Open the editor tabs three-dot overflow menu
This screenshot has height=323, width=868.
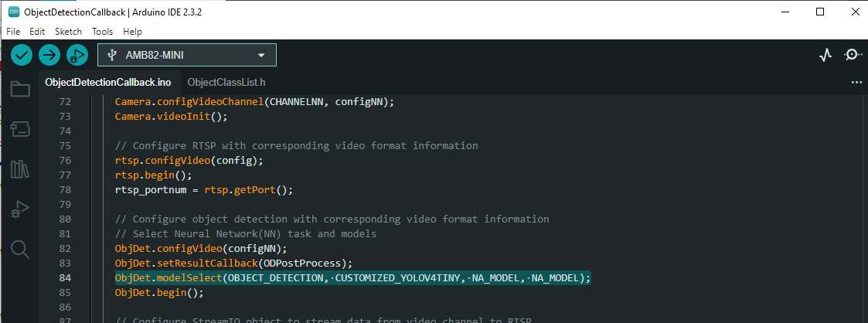pos(856,82)
